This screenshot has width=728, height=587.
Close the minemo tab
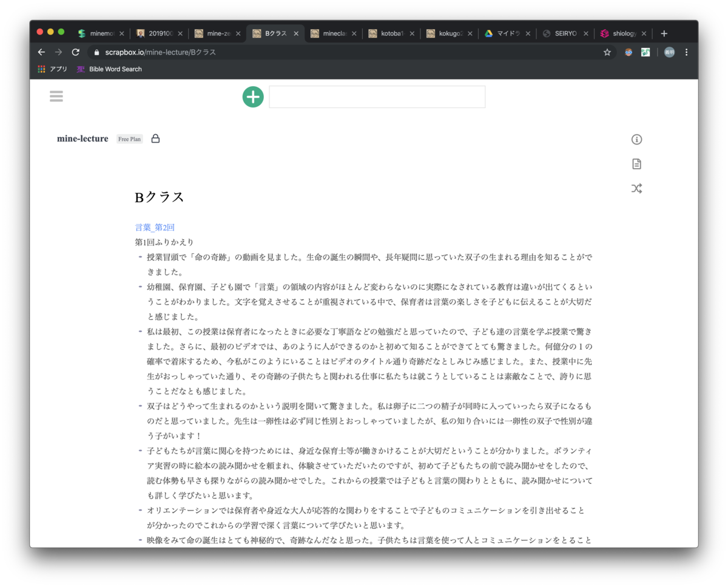[x=122, y=34]
